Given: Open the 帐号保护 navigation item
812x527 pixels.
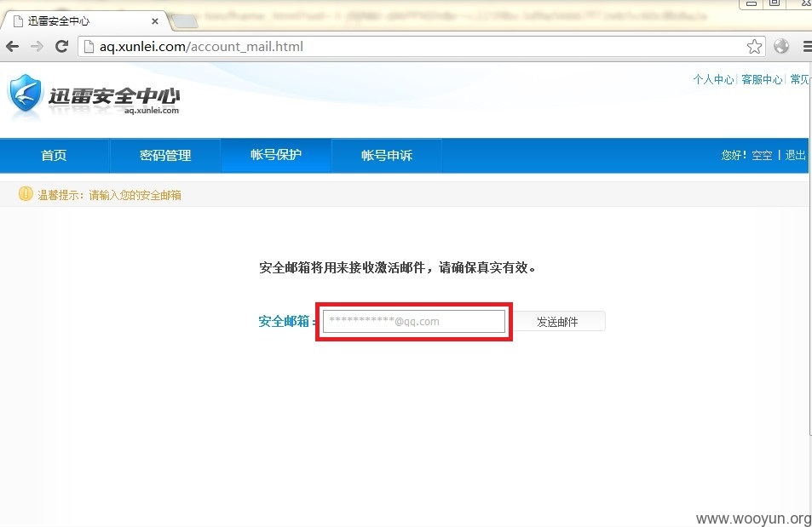Looking at the screenshot, I should click(276, 155).
